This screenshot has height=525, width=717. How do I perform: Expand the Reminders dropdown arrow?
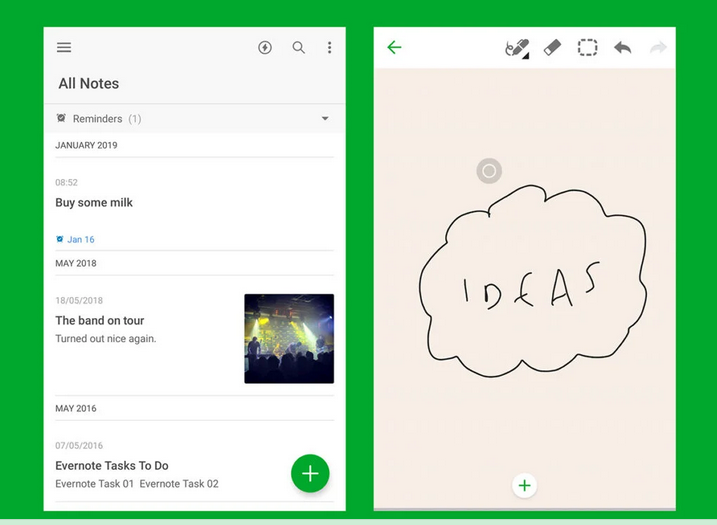point(325,118)
